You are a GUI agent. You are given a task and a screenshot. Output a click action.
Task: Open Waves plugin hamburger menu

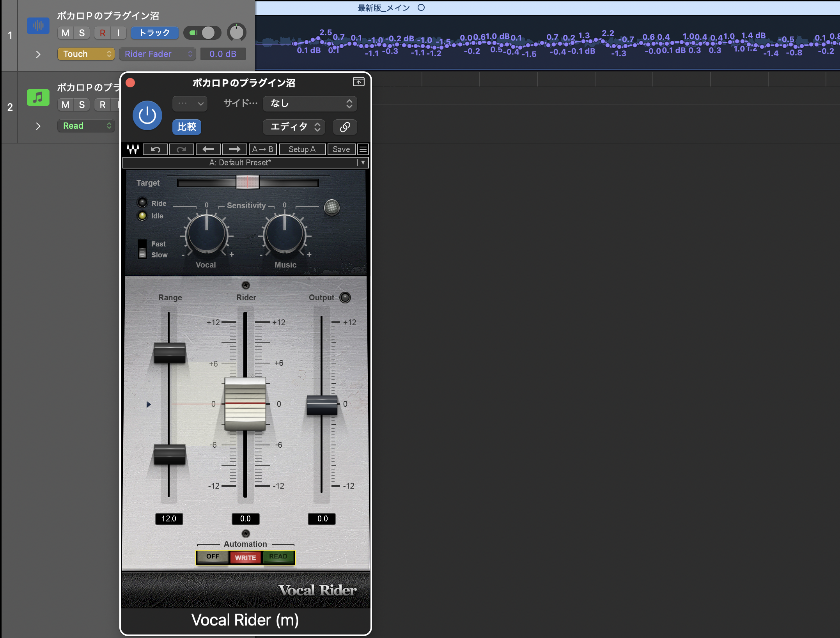coord(363,149)
